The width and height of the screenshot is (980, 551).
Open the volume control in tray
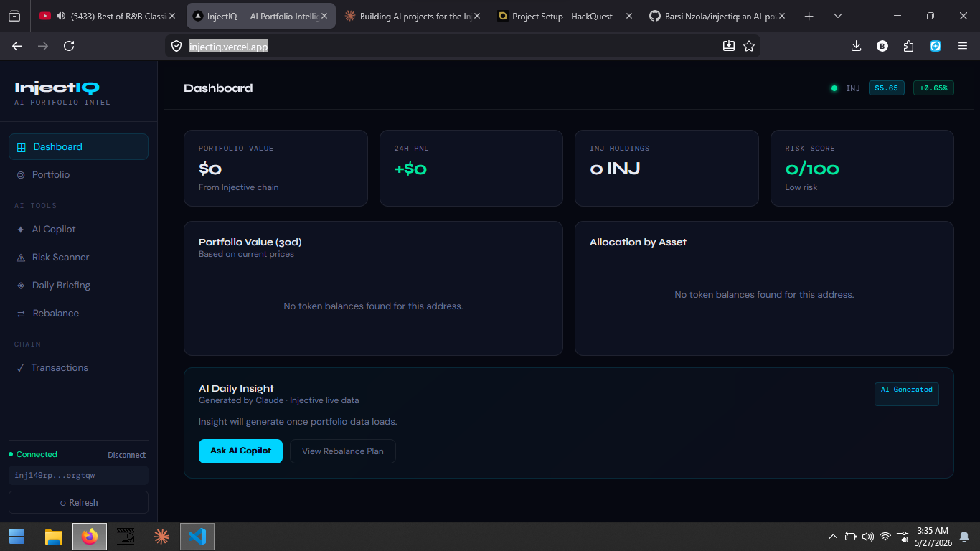pyautogui.click(x=868, y=536)
